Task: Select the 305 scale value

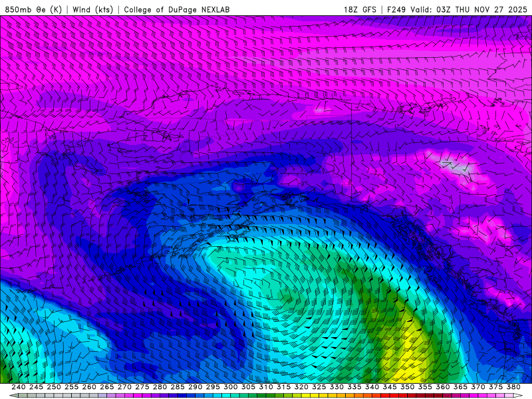Action: click(x=248, y=387)
